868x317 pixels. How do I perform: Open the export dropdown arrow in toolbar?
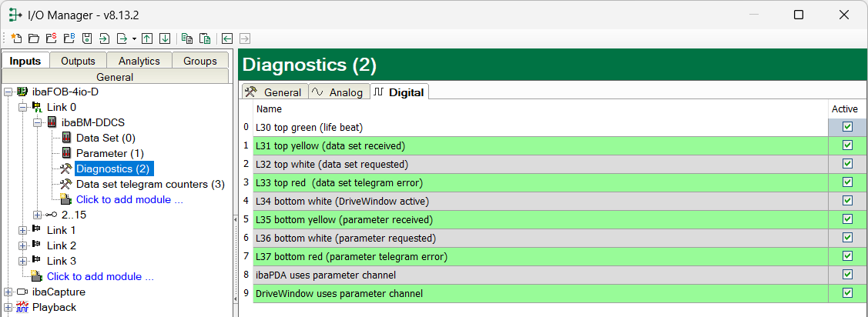[134, 38]
